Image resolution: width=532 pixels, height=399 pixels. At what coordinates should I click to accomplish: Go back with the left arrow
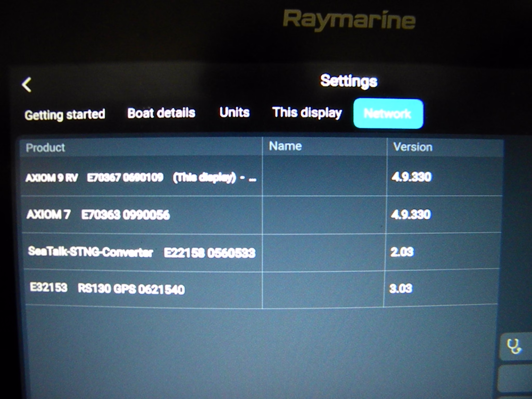[x=27, y=85]
